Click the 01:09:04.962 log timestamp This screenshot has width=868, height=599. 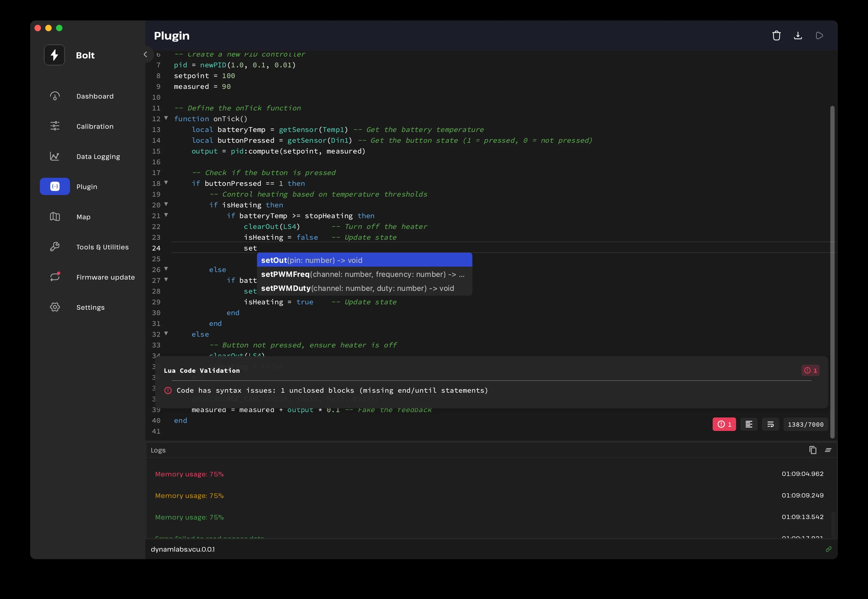[802, 474]
